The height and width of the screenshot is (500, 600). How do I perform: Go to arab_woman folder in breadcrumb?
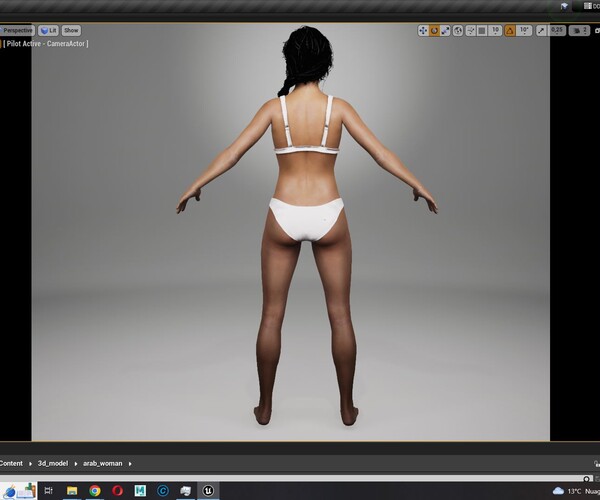[103, 463]
